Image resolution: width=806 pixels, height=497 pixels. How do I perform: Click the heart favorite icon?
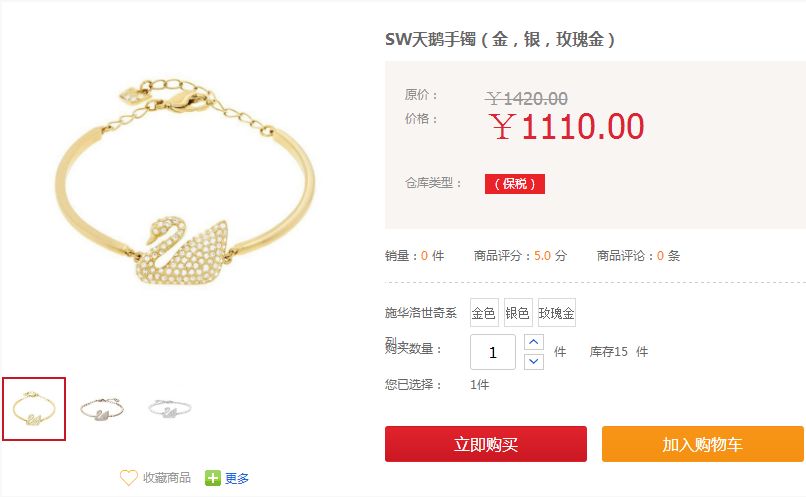click(129, 477)
